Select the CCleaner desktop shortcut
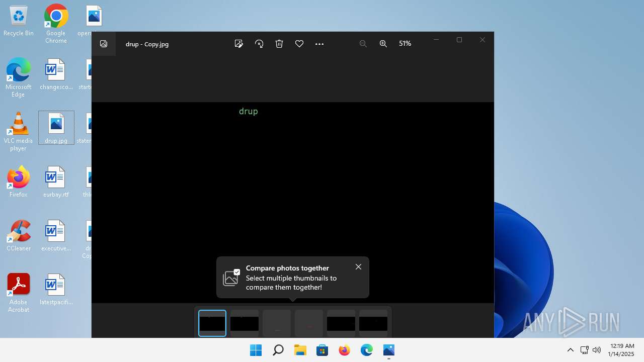This screenshot has height=362, width=644. (19, 235)
